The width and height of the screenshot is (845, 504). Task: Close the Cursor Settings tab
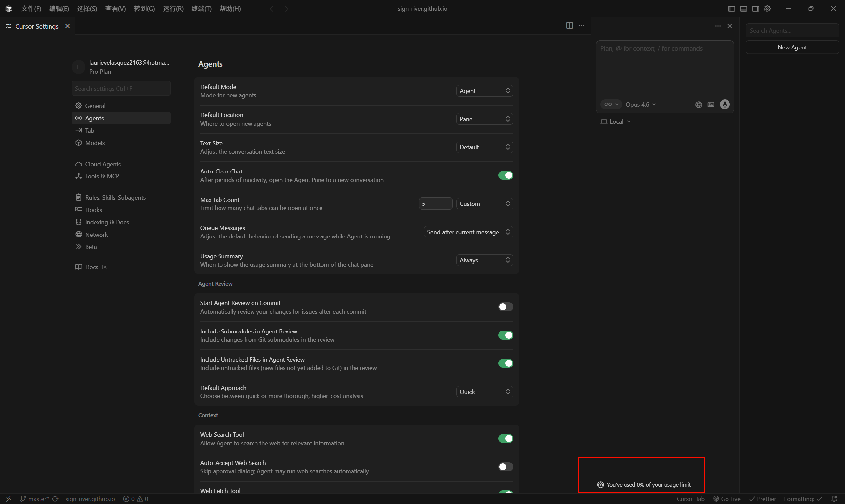(68, 26)
